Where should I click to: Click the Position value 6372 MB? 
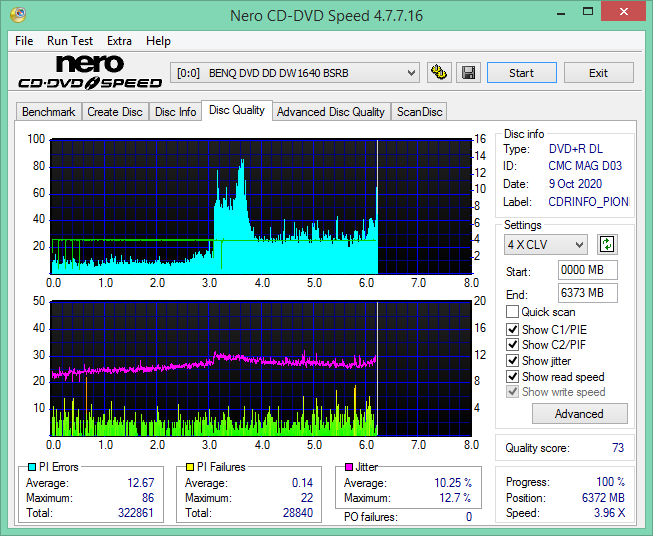pyautogui.click(x=603, y=498)
